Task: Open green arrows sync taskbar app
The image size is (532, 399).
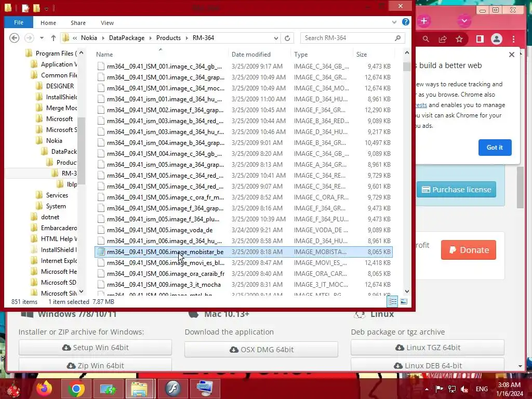Action: click(108, 389)
